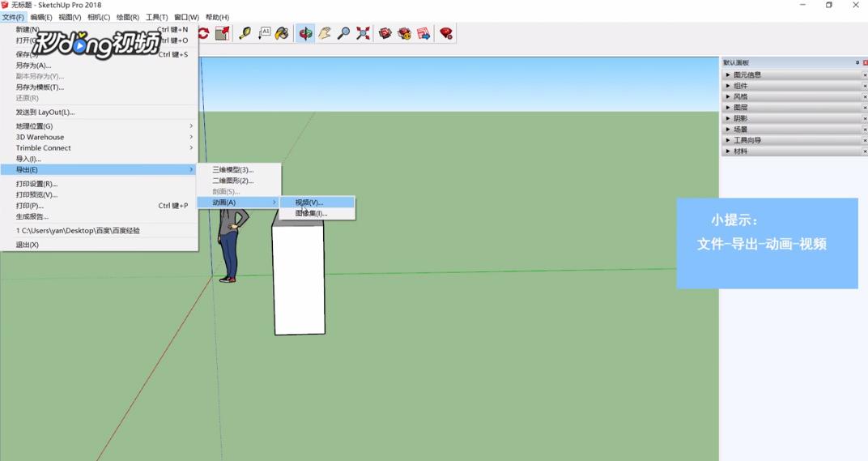Viewport: 868px width, 461px height.
Task: Open the Trimble Connect submenu entry
Action: click(x=99, y=148)
